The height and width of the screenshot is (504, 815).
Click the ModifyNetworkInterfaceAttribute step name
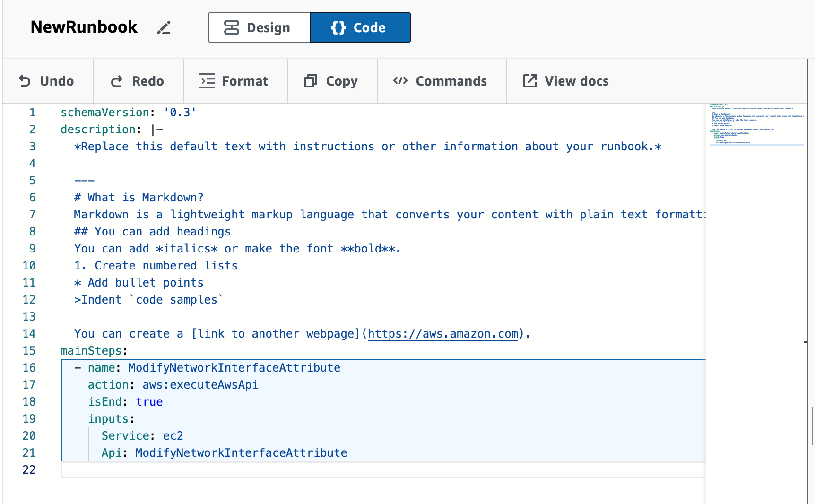coord(234,368)
